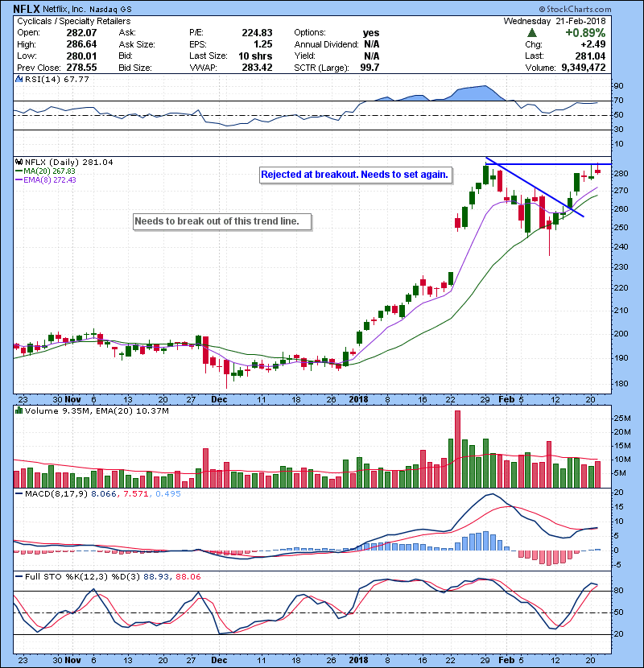This screenshot has width=644, height=668.
Task: Click the StockCharts.com copyright label
Action: 575,9
